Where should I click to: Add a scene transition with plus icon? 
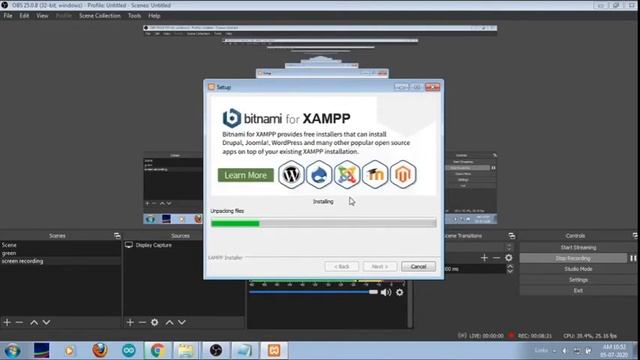(484, 258)
